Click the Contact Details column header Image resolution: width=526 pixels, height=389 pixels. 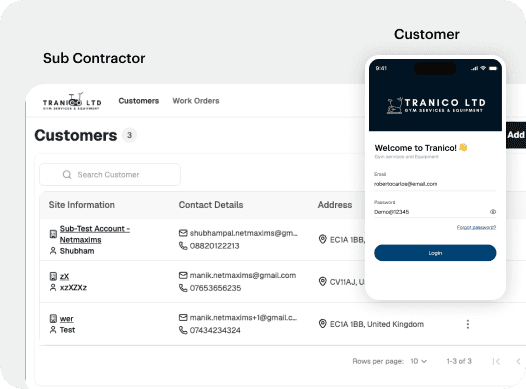tap(211, 205)
